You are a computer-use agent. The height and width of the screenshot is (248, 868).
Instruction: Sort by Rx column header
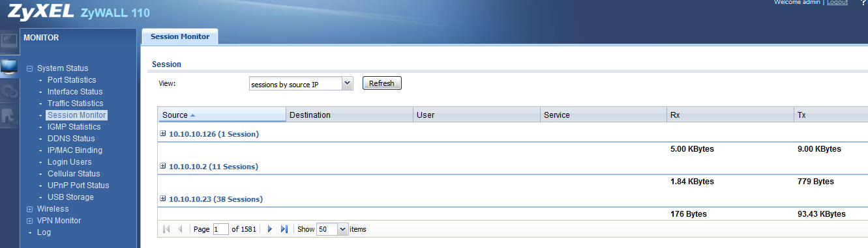point(731,115)
